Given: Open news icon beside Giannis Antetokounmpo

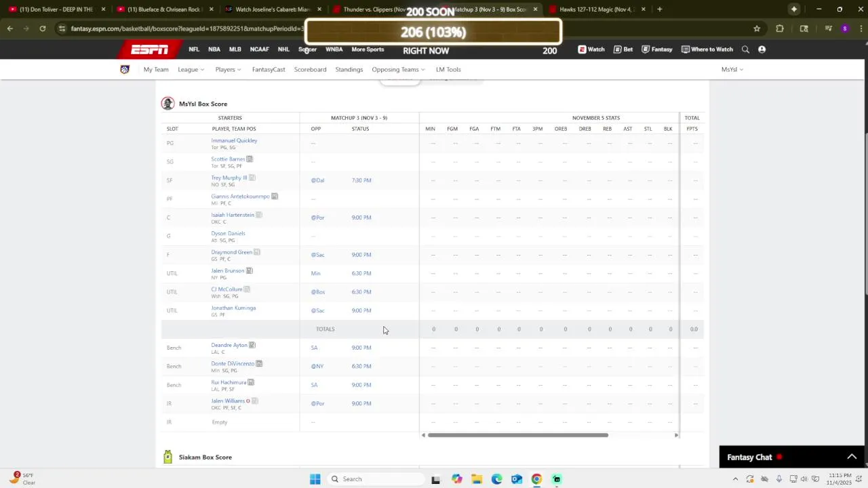Looking at the screenshot, I should tap(275, 197).
